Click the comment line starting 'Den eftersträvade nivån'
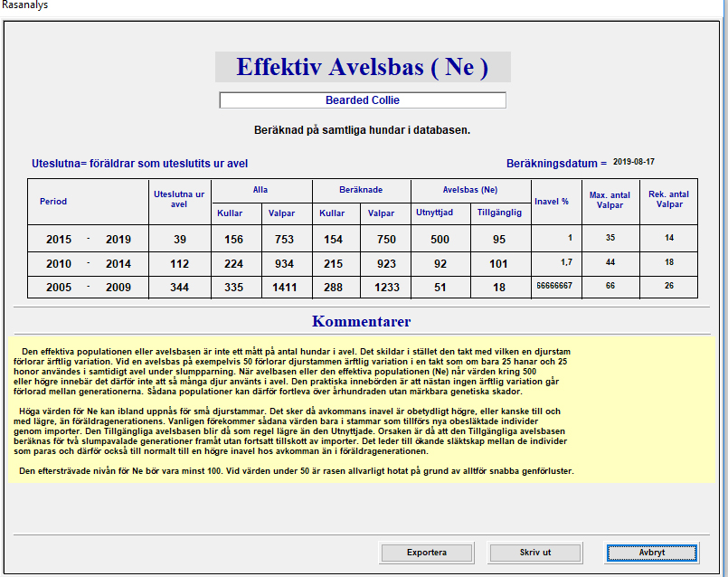Image resolution: width=728 pixels, height=577 pixels. (297, 471)
